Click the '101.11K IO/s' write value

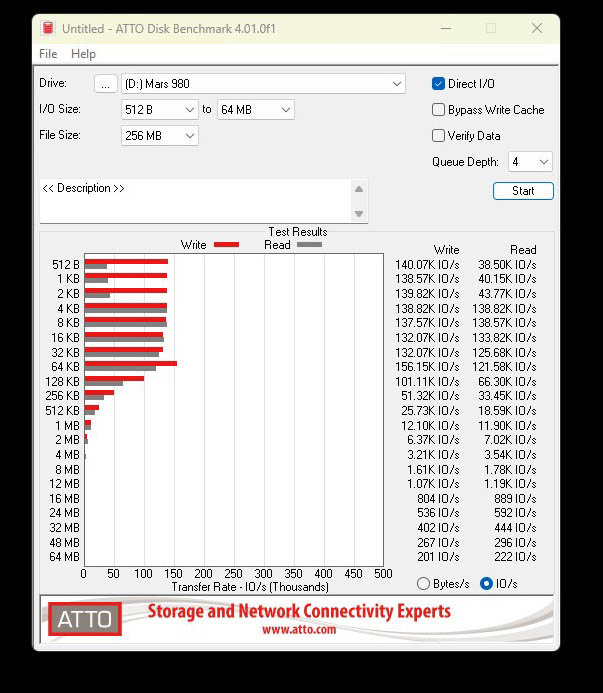pyautogui.click(x=427, y=381)
